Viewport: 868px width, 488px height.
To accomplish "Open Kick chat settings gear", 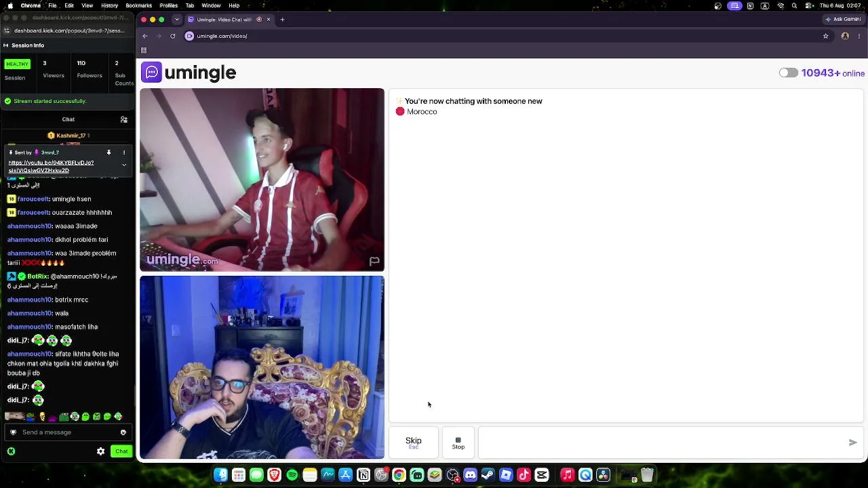I will point(100,451).
